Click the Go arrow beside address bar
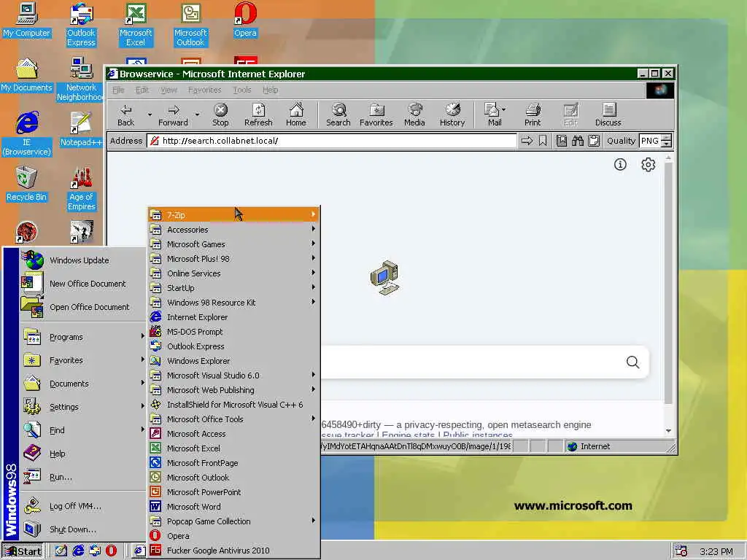The height and width of the screenshot is (560, 747). tap(527, 141)
